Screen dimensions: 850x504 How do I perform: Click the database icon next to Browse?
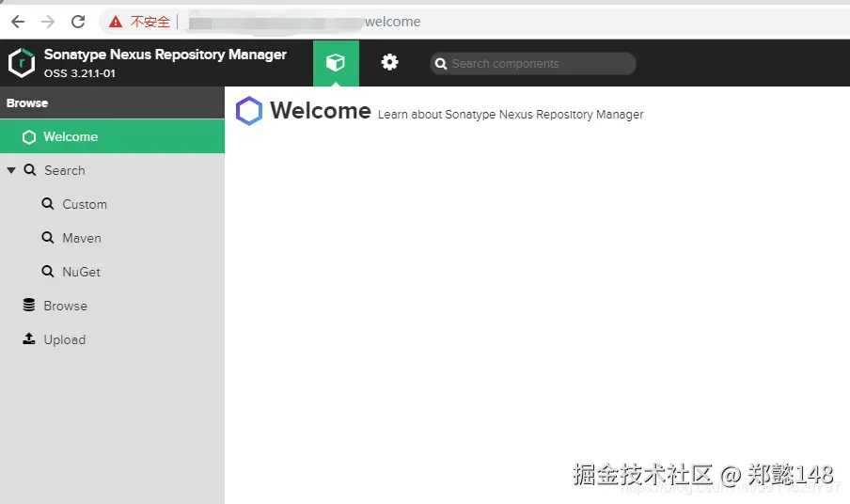tap(29, 305)
